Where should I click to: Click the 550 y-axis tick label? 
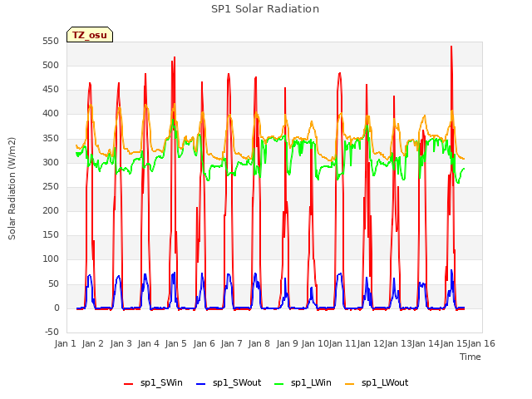(x=51, y=41)
